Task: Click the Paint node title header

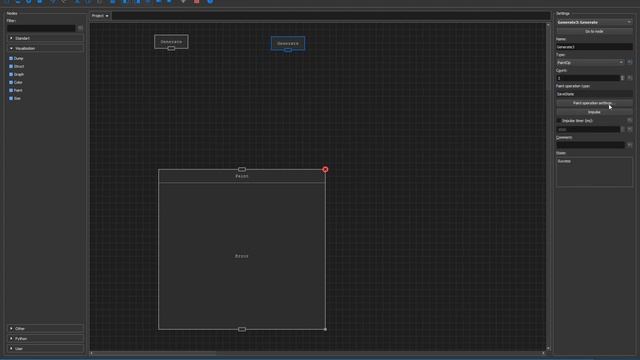Action: pyautogui.click(x=242, y=176)
